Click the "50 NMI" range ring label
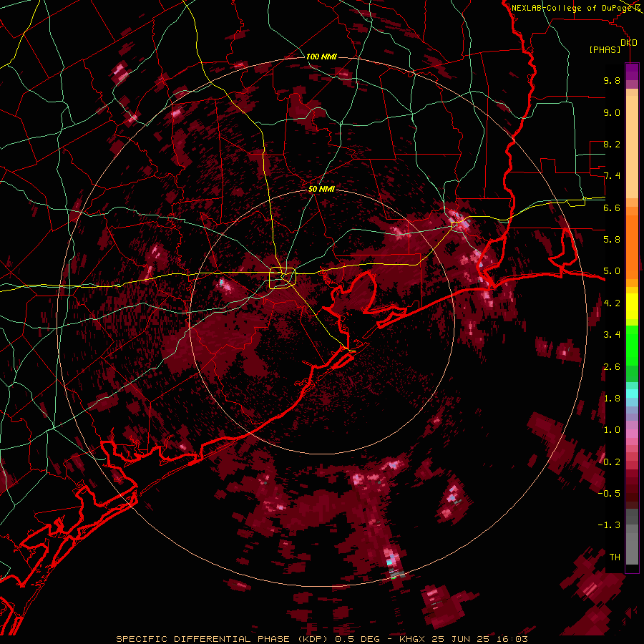 pyautogui.click(x=321, y=189)
